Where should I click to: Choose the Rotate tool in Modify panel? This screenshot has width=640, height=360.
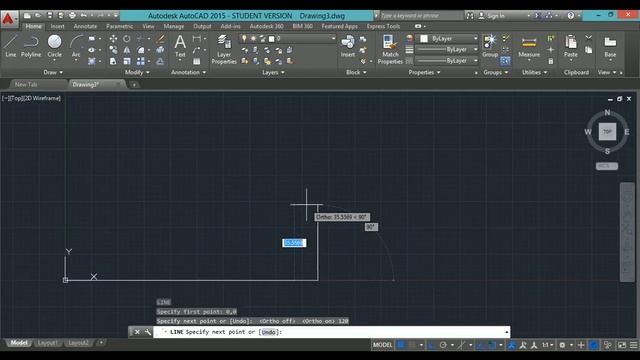pos(127,39)
